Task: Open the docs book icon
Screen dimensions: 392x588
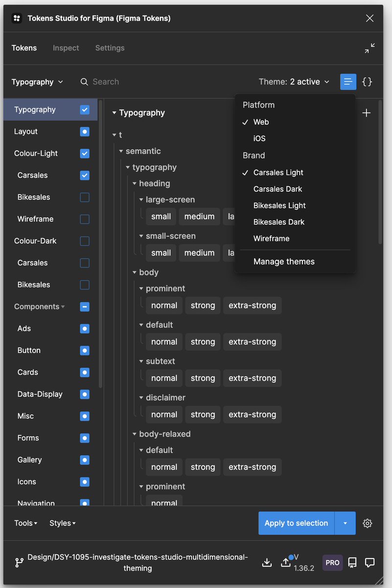Action: click(352, 563)
